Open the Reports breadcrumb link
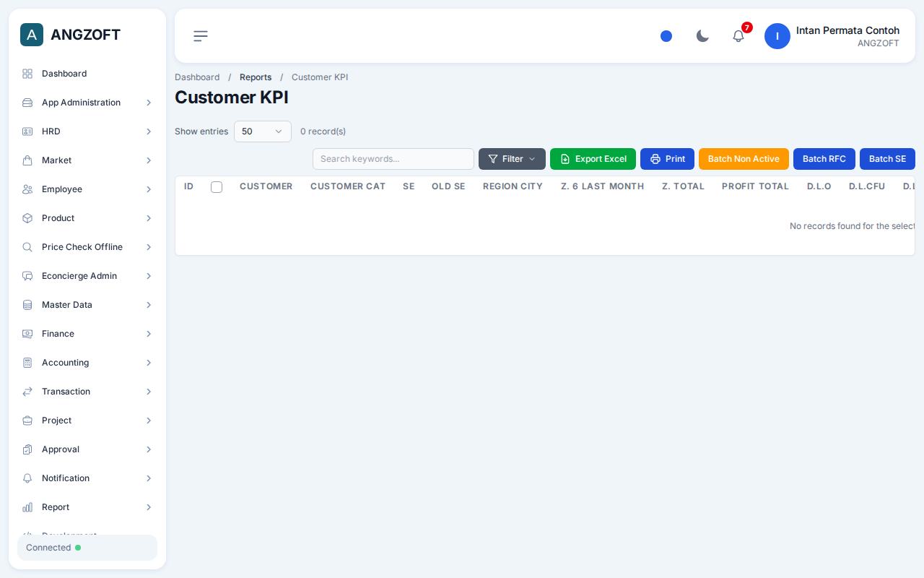The width and height of the screenshot is (924, 578). (256, 77)
